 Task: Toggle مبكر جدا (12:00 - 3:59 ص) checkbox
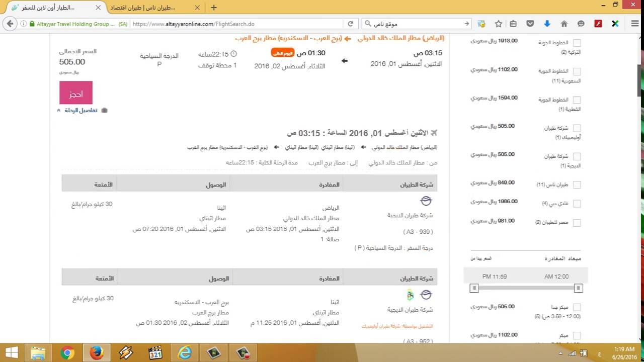pos(577,307)
